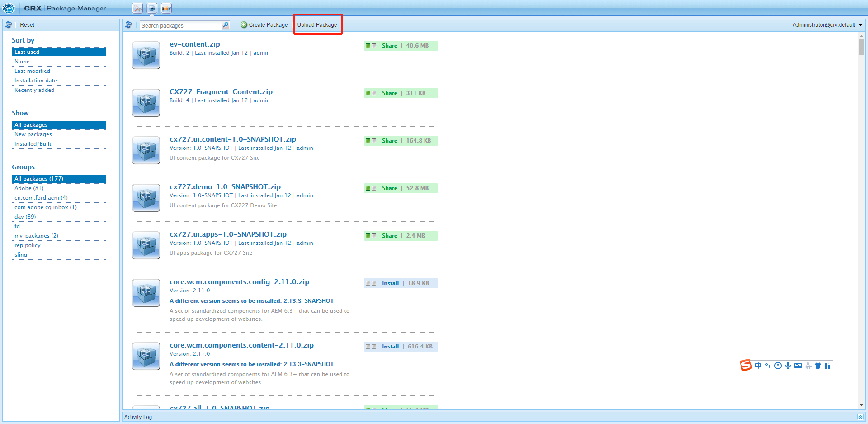Open the soft keyboard icon in Sogou bar
The image size is (868, 424).
(x=798, y=366)
